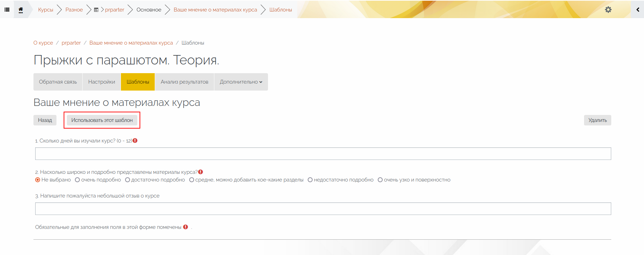Click the 'Удалить' button

(x=598, y=120)
